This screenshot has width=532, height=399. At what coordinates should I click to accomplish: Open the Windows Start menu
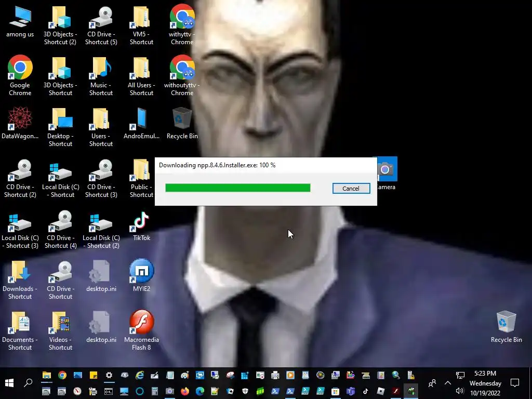click(9, 383)
